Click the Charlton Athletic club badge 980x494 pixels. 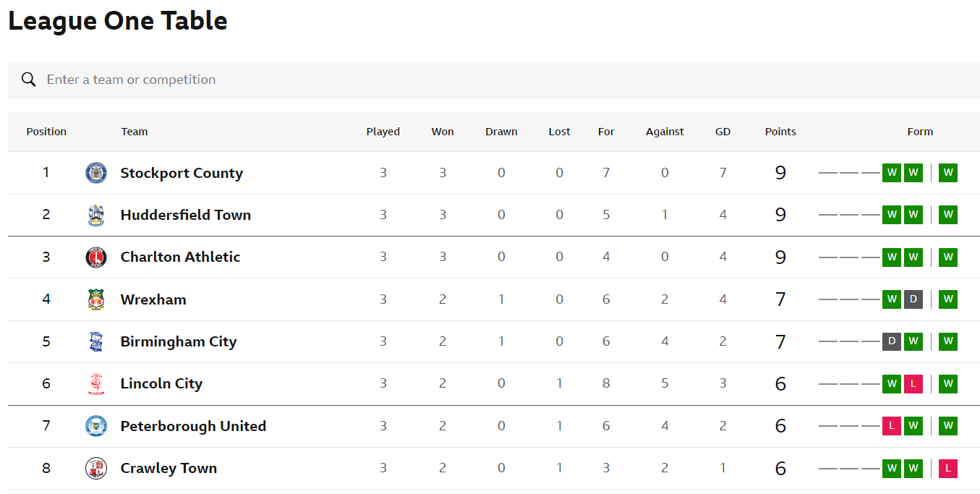click(96, 257)
